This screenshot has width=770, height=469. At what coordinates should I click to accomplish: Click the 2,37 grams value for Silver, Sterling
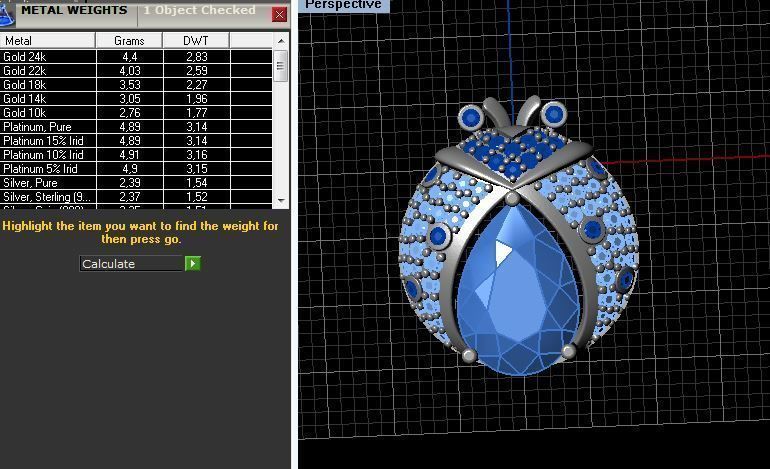(130, 196)
